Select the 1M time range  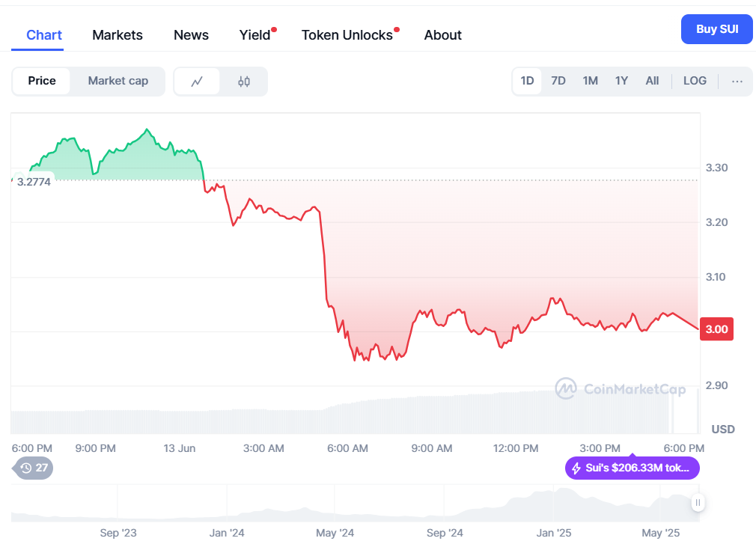[590, 81]
